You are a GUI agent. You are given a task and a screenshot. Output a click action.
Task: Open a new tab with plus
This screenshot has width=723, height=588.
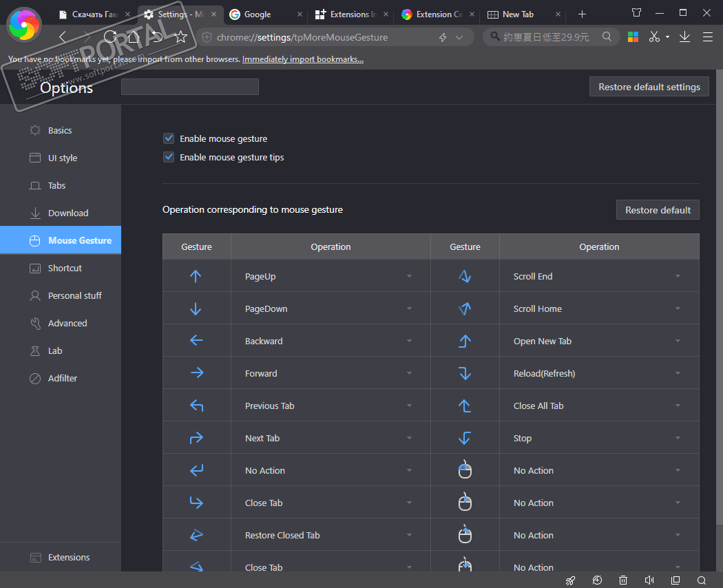click(x=582, y=14)
